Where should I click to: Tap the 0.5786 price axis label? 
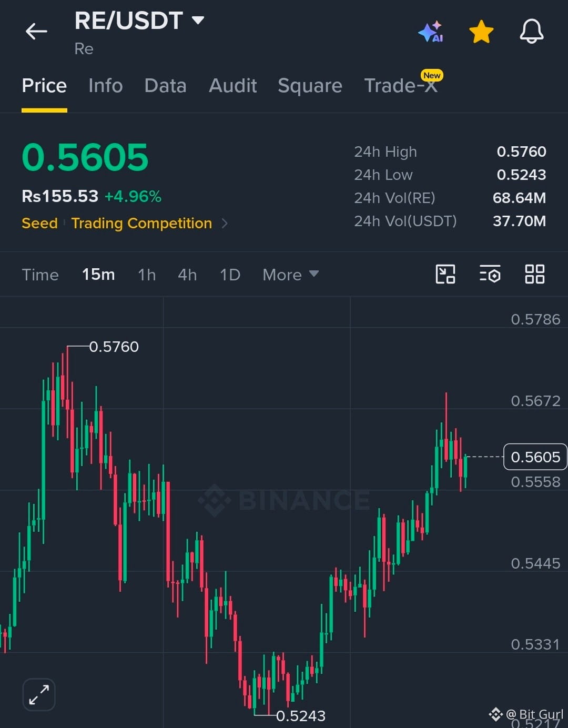pos(535,319)
